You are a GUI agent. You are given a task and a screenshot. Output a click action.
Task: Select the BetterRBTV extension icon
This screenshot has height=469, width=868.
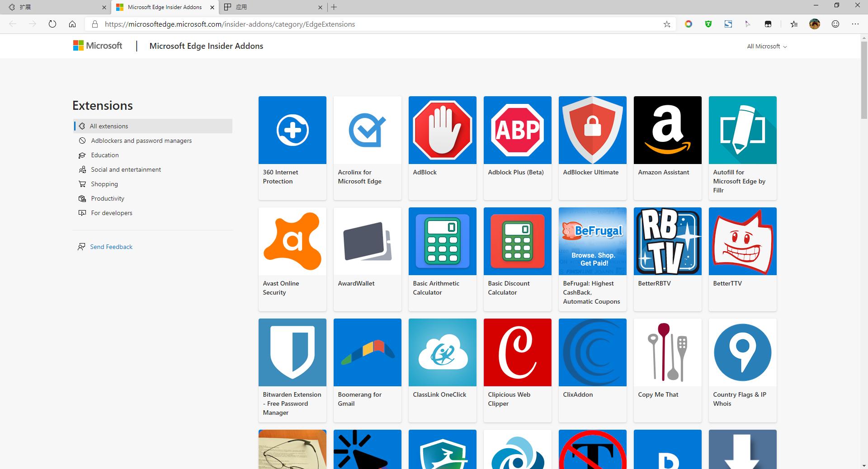click(x=668, y=241)
